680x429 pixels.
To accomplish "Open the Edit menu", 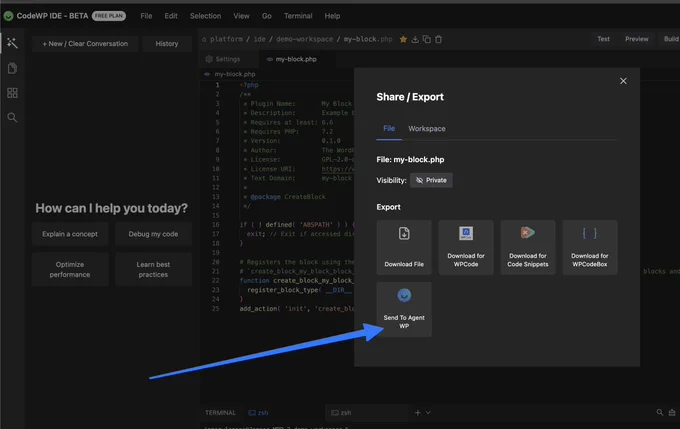I will [171, 16].
